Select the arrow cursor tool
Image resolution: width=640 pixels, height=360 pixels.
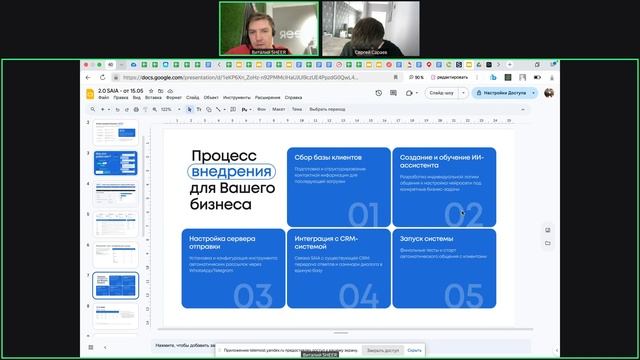click(x=189, y=109)
